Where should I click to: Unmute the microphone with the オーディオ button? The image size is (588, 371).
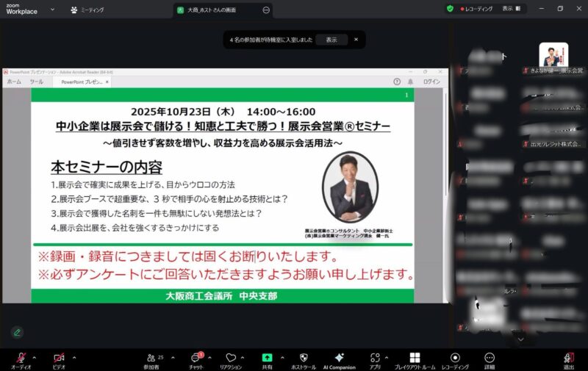click(21, 358)
